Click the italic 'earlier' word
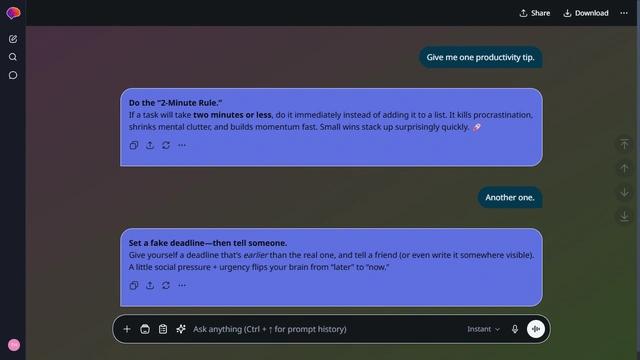640x360 pixels. [x=256, y=255]
